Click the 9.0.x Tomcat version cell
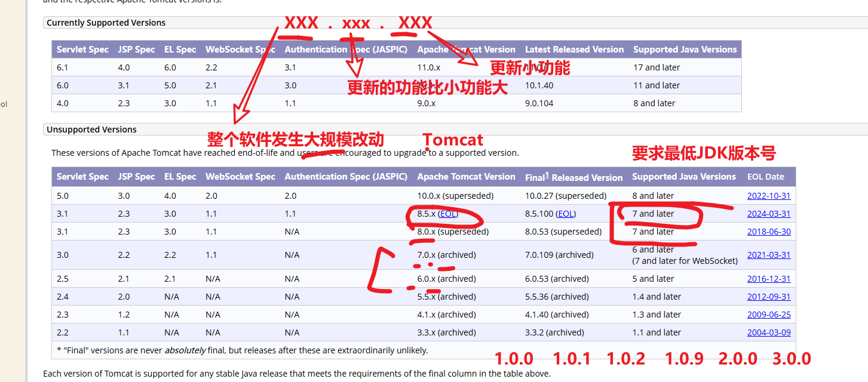The image size is (868, 382). point(427,103)
